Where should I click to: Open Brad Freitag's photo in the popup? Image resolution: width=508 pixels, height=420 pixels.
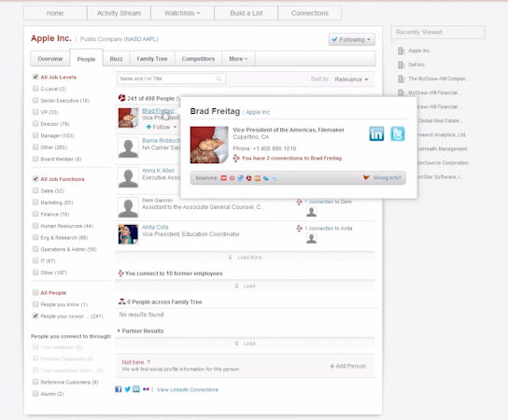209,145
